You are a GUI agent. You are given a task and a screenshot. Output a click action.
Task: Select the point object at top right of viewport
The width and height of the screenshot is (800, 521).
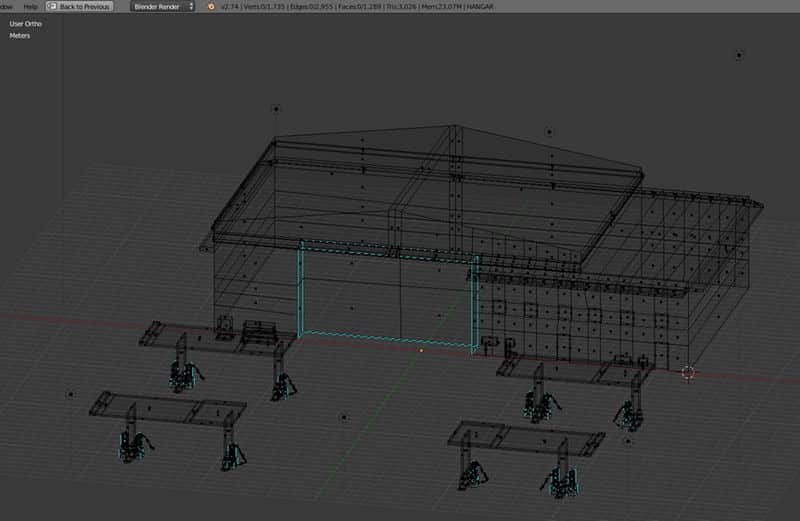pyautogui.click(x=739, y=55)
